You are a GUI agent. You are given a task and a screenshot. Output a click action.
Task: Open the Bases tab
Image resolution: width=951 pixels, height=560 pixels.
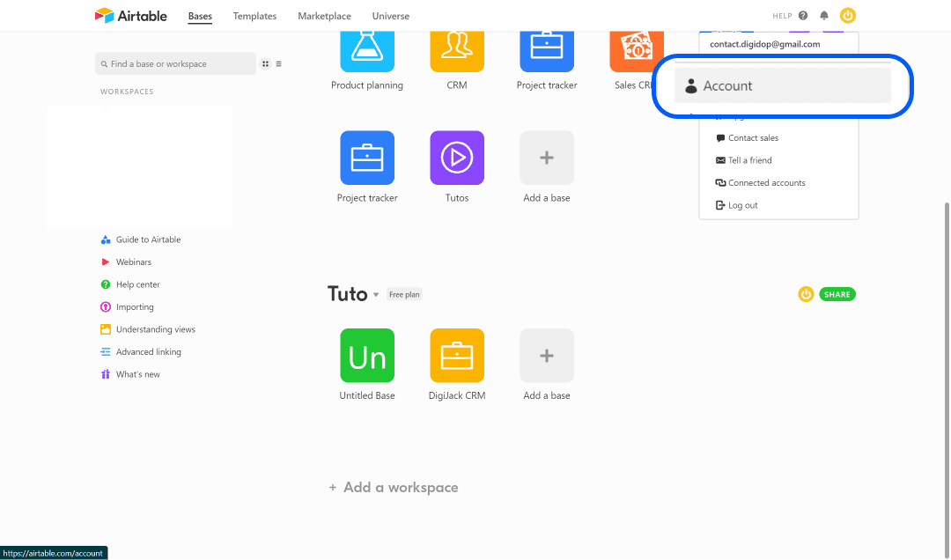click(x=200, y=16)
